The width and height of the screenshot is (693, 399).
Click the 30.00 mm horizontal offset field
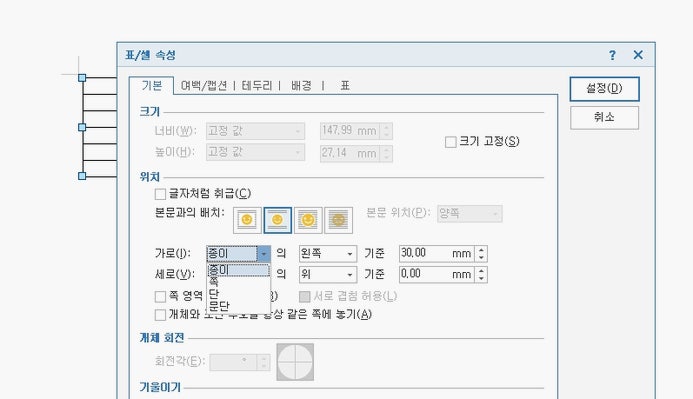pos(437,254)
